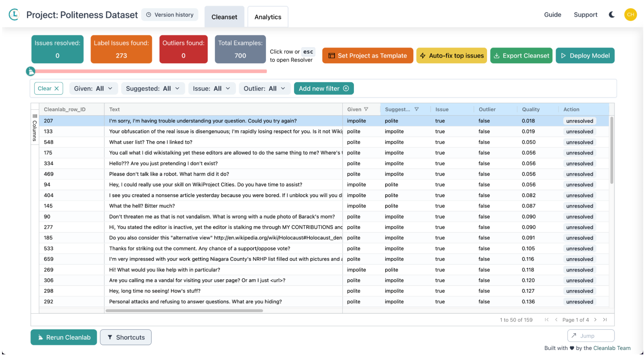Clear all filters with Clear button
Screen dimensions: 644x358
coord(48,88)
